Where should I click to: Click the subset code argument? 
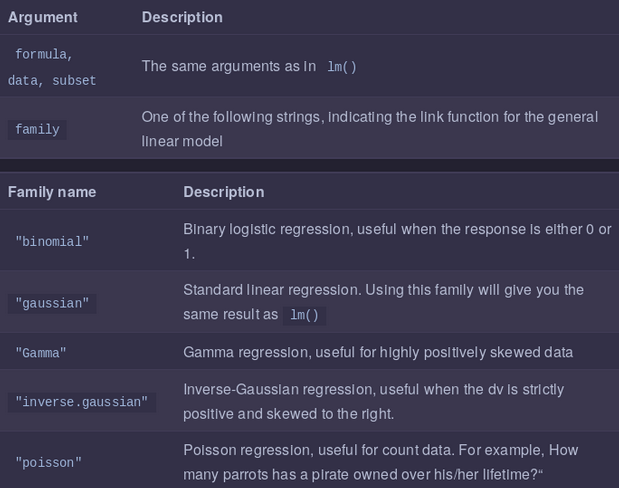[x=74, y=80]
